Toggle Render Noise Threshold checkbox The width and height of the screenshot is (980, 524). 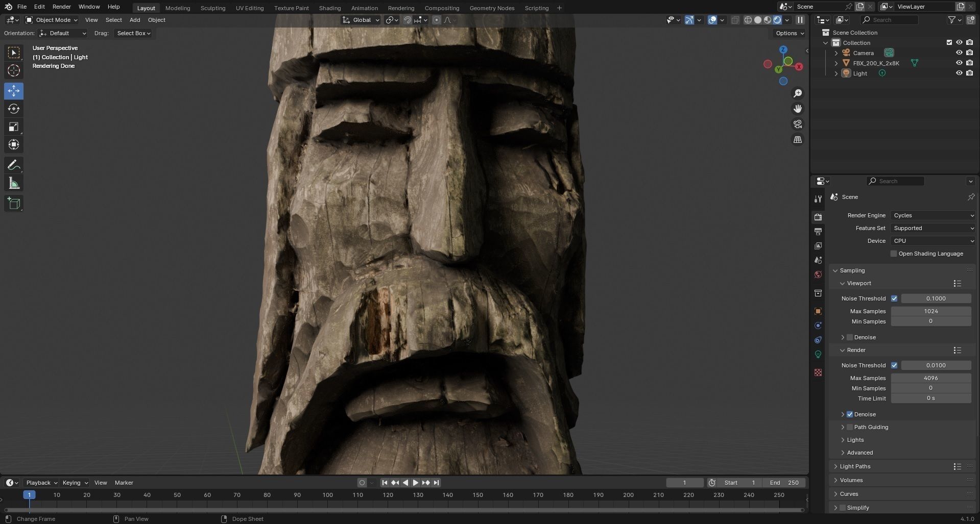pos(894,365)
